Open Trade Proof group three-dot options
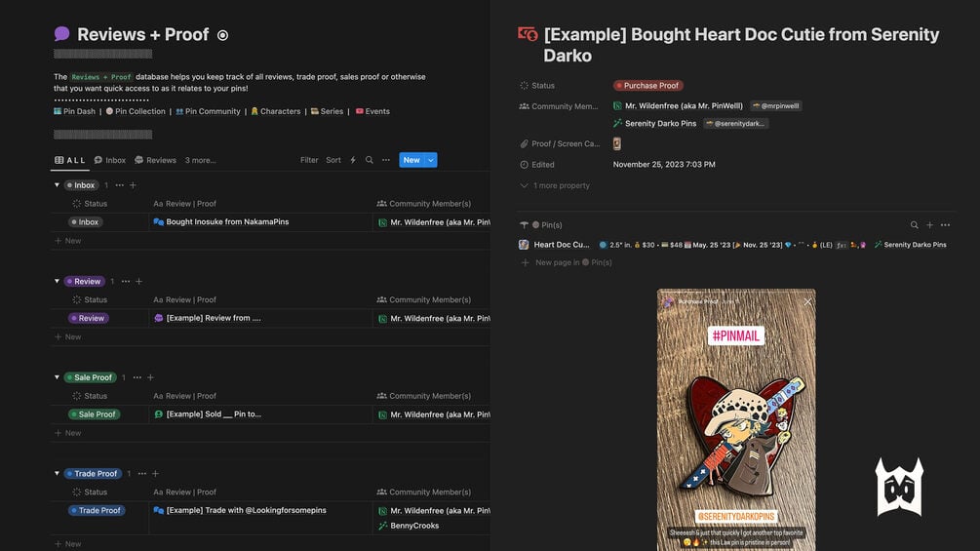 [141, 474]
